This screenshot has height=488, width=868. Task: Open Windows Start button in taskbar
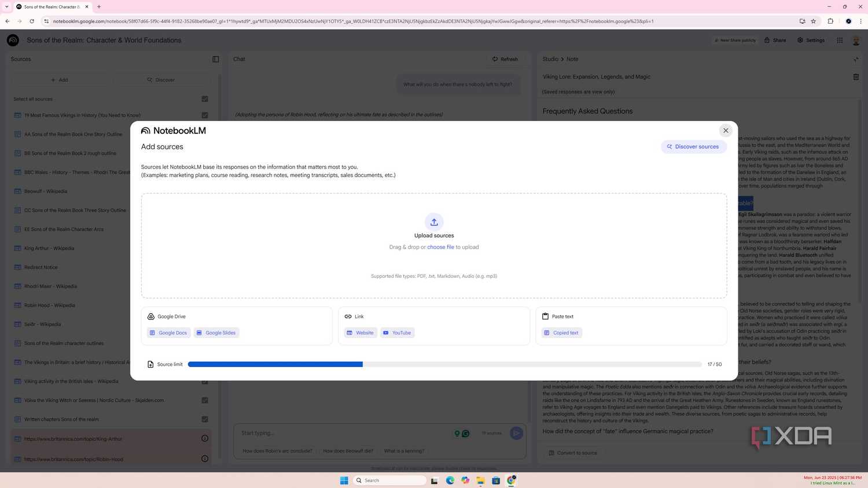click(x=344, y=480)
